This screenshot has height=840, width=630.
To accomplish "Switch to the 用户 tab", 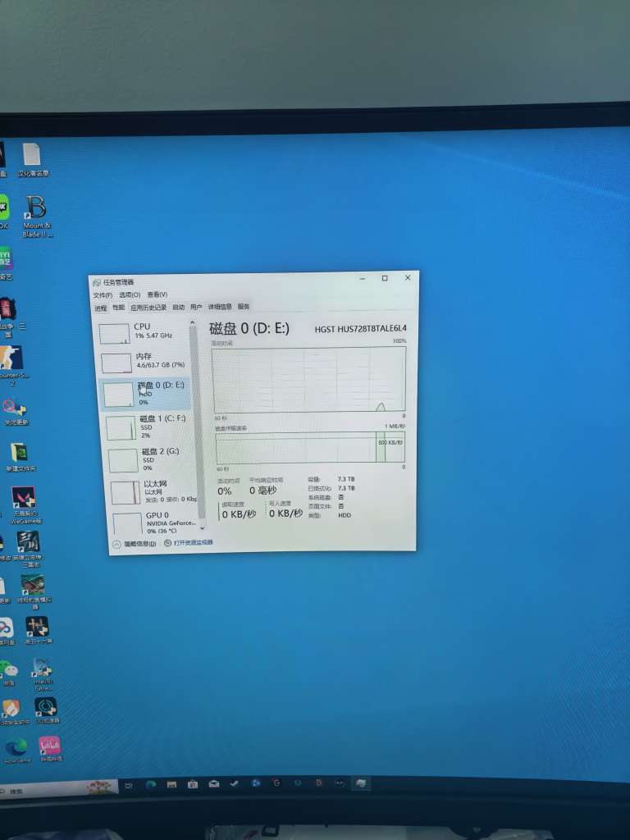I will click(196, 307).
